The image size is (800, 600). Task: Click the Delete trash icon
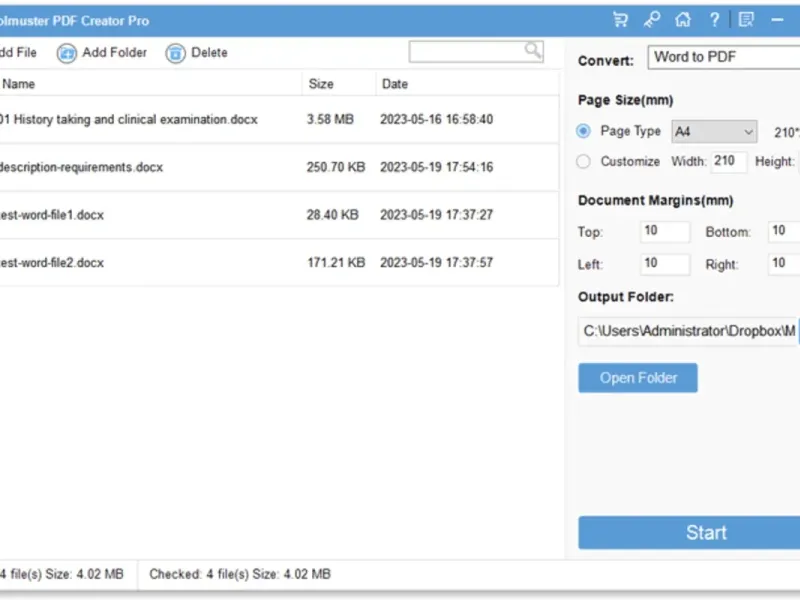click(x=175, y=53)
